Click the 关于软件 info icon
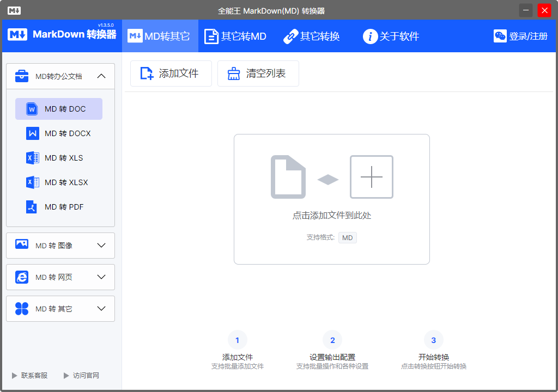558x392 pixels. coord(370,36)
